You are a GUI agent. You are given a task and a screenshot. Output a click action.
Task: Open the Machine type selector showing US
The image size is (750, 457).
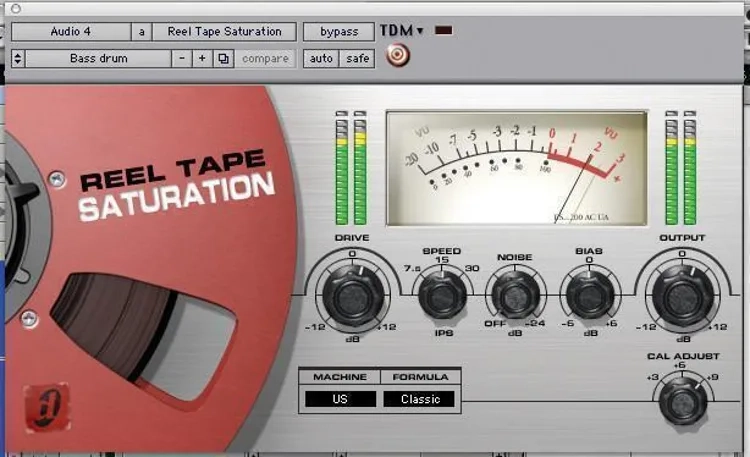(340, 399)
